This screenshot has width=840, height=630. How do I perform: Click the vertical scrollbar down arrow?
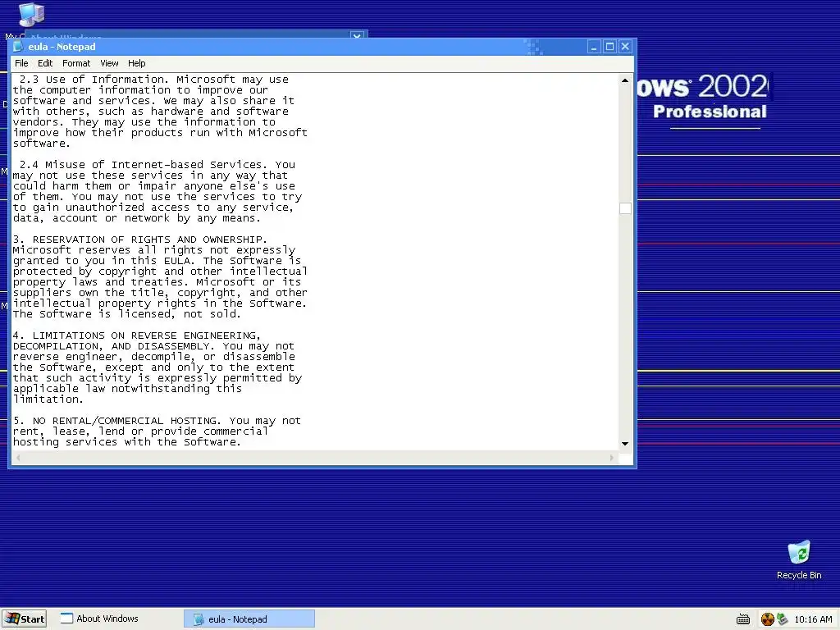(x=624, y=444)
